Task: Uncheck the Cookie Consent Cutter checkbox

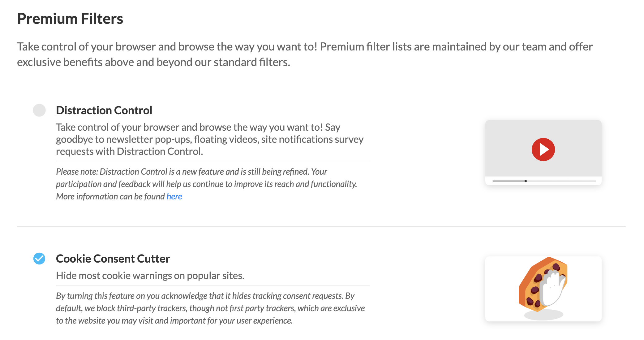Action: point(39,259)
